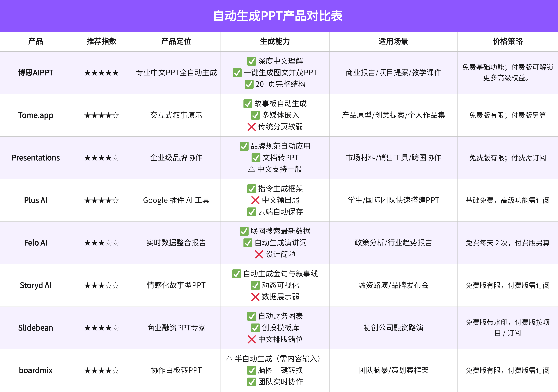558x392 pixels.
Task: Click the star rating in Slidebean row
Action: 102,328
